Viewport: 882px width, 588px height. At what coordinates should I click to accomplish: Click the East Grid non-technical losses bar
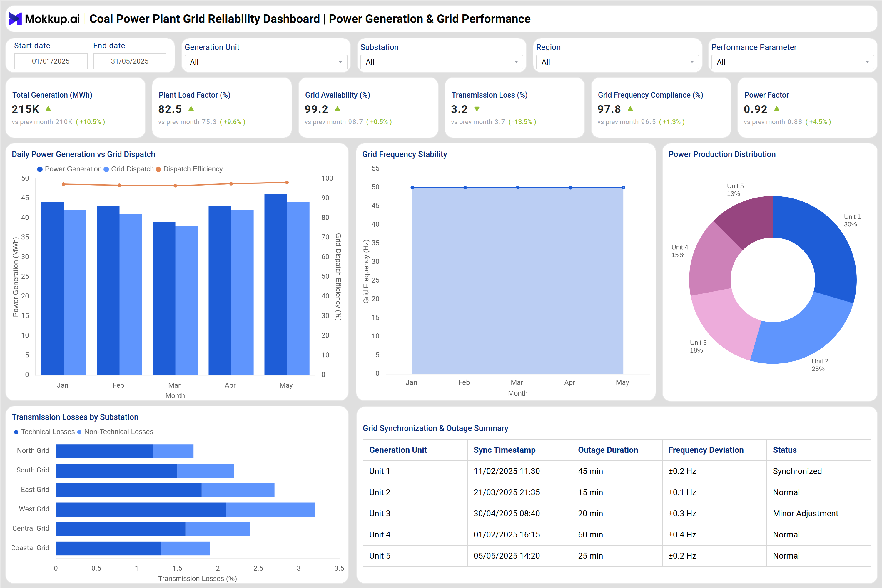(x=238, y=490)
